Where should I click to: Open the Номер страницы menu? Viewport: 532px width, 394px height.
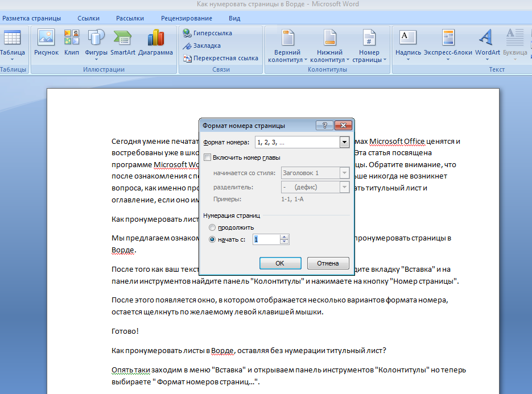point(369,46)
